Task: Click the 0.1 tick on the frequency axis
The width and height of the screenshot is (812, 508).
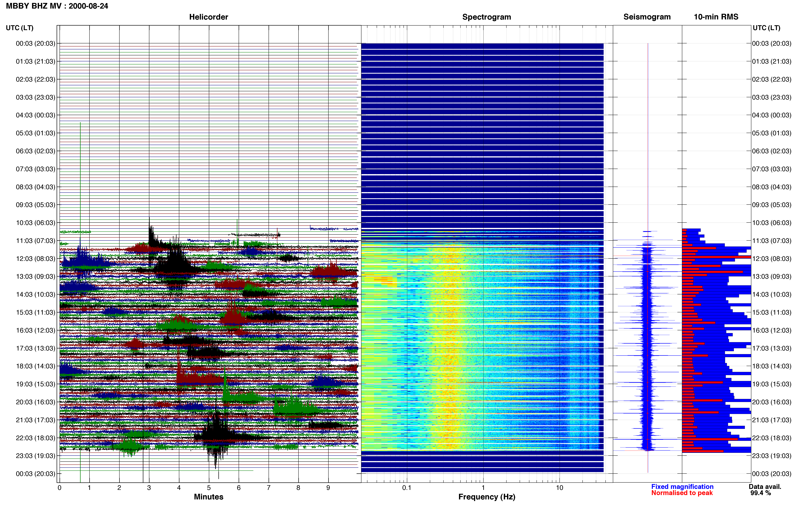Action: click(x=407, y=487)
